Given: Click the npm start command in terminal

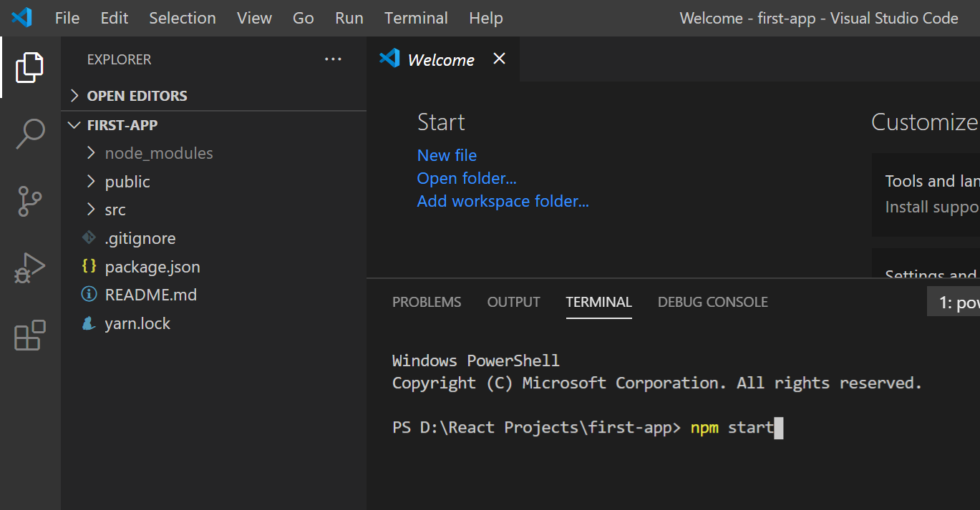Looking at the screenshot, I should coord(732,428).
